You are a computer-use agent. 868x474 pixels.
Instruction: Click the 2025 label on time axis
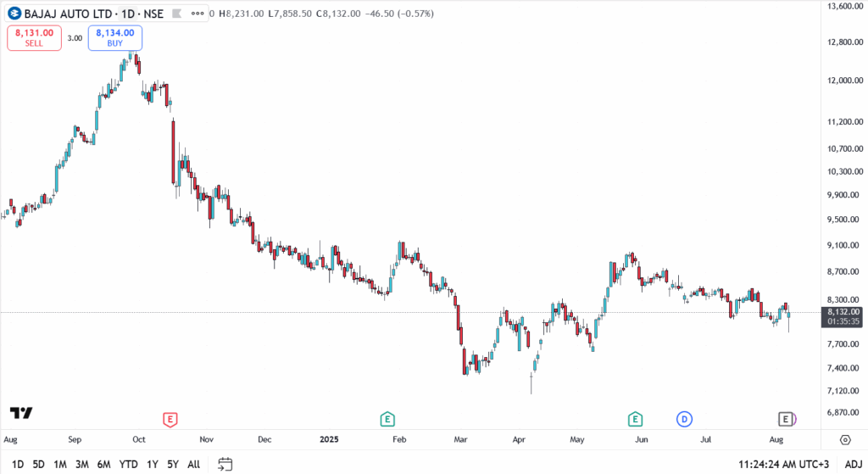coord(329,440)
